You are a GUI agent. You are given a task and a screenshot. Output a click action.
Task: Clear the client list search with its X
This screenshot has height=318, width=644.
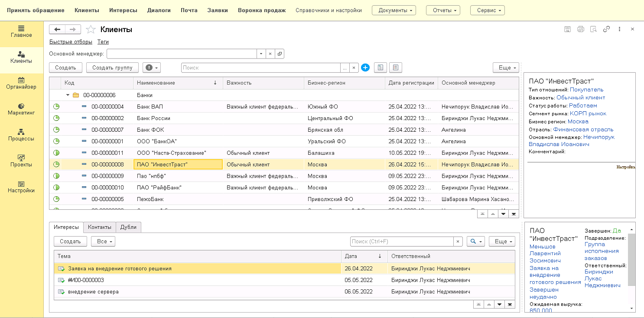click(354, 68)
